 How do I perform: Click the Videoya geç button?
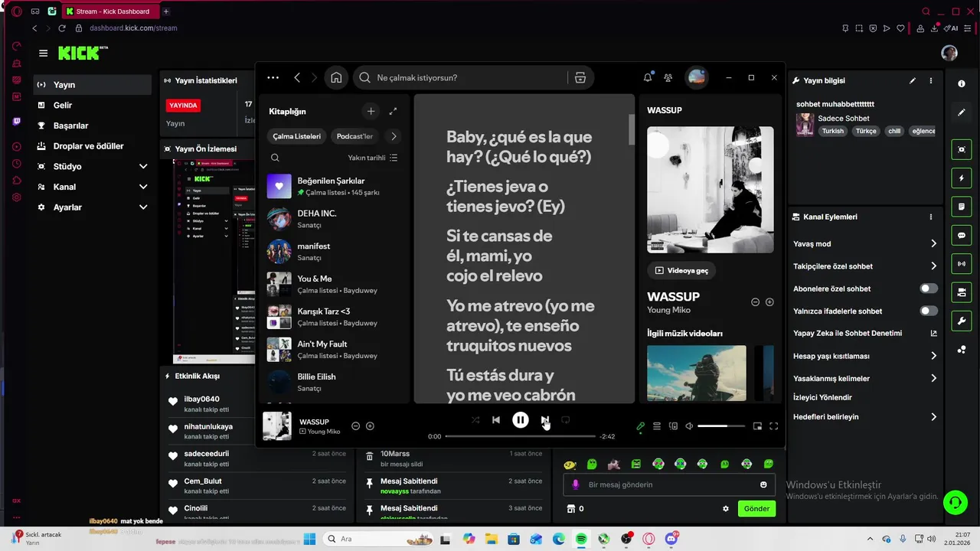(681, 270)
